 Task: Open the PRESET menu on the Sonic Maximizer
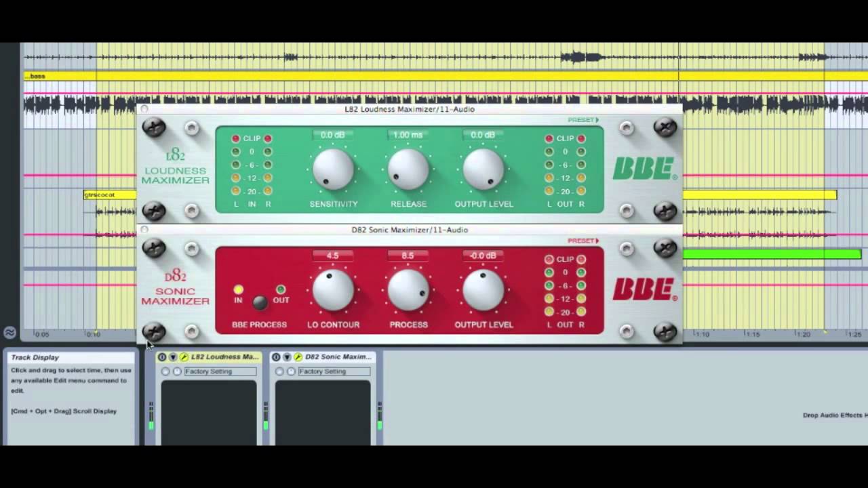point(583,240)
